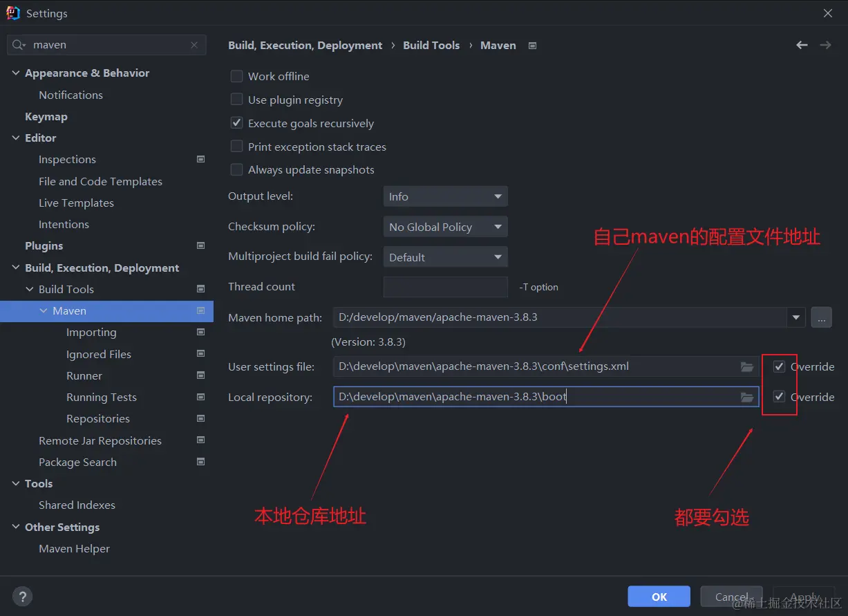Open Multiproject build fail policy dropdown
This screenshot has height=616, width=848.
coord(446,258)
